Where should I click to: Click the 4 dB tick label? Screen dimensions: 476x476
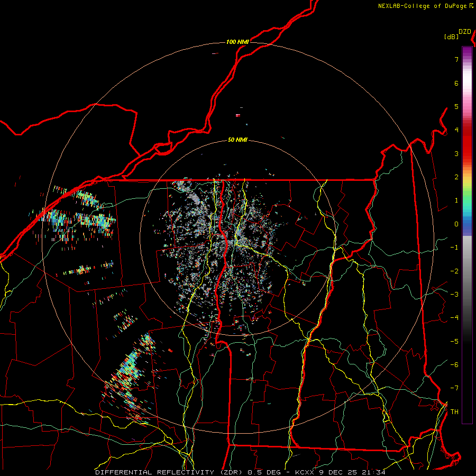click(456, 130)
